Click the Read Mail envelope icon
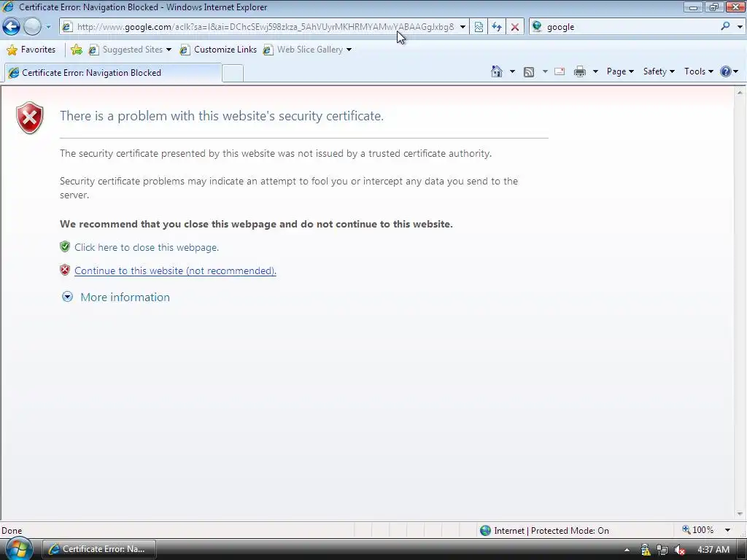 [x=560, y=72]
